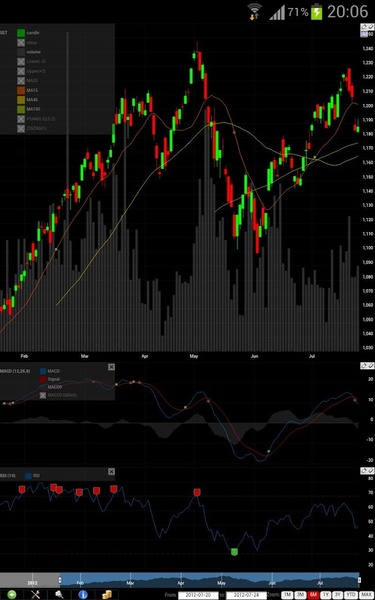Set zoom range to 1M
375x600 pixels.
point(287,595)
